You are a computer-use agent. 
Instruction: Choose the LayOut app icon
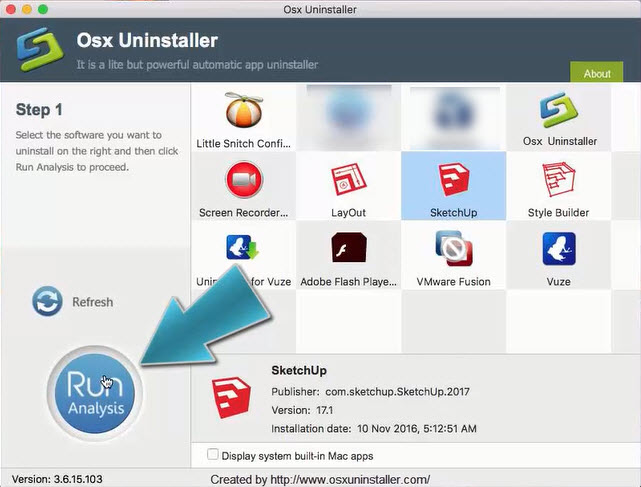(349, 180)
